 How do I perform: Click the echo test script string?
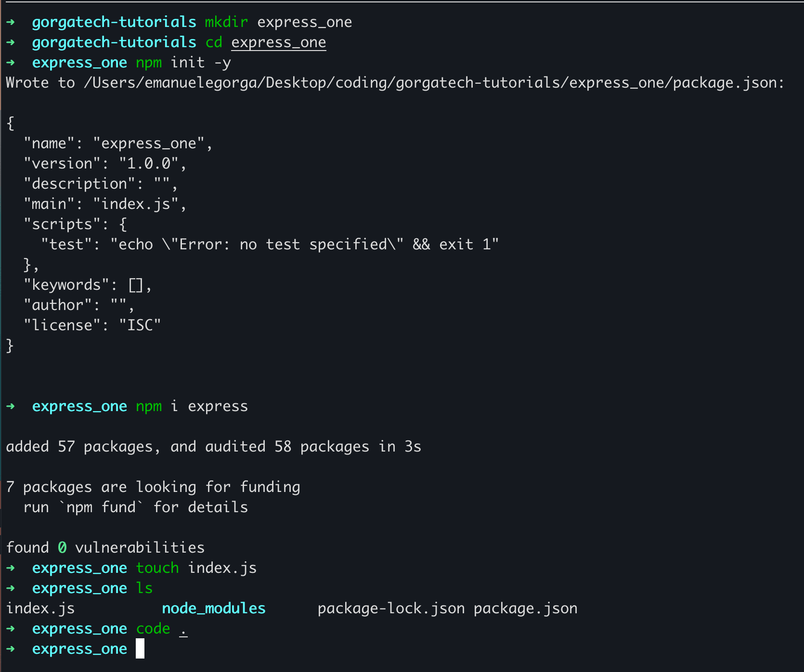click(305, 245)
